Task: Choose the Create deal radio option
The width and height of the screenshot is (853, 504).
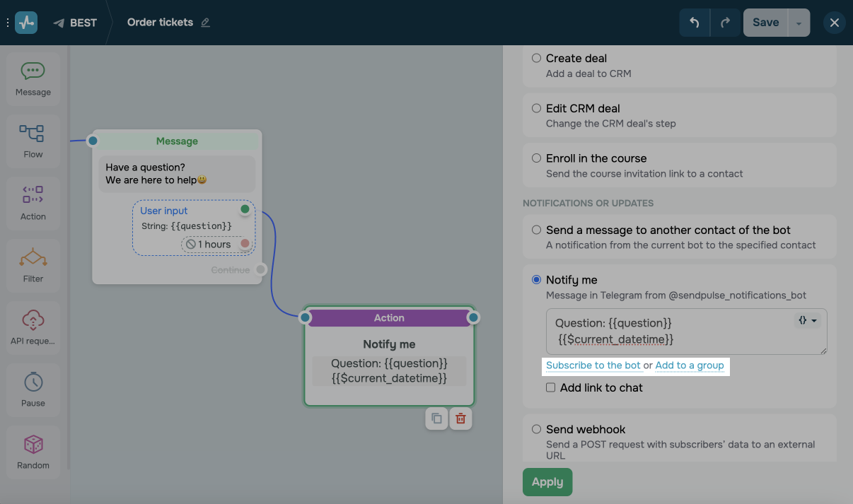Action: pyautogui.click(x=536, y=58)
